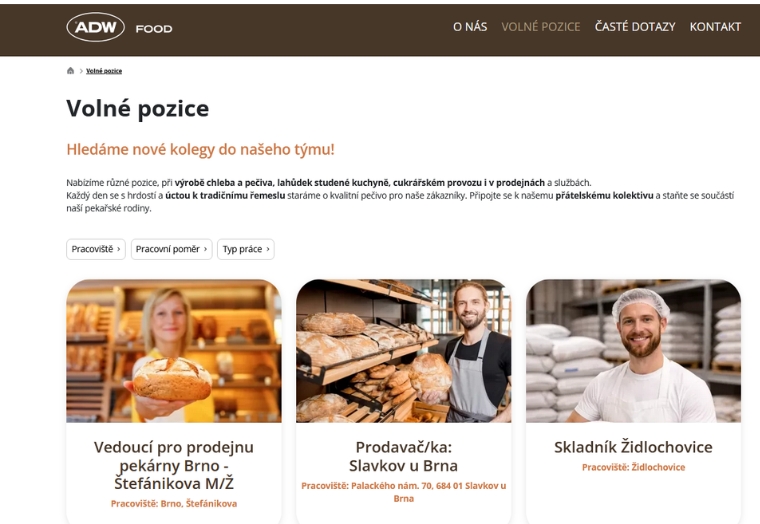Viewport: 760px width, 524px height.
Task: Open Prodavač/ka: Slavkov u Brna listing
Action: 403,456
